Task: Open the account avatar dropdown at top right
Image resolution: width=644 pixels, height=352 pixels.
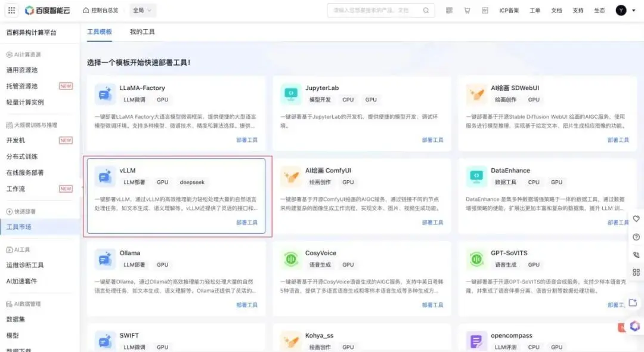Action: (x=621, y=10)
